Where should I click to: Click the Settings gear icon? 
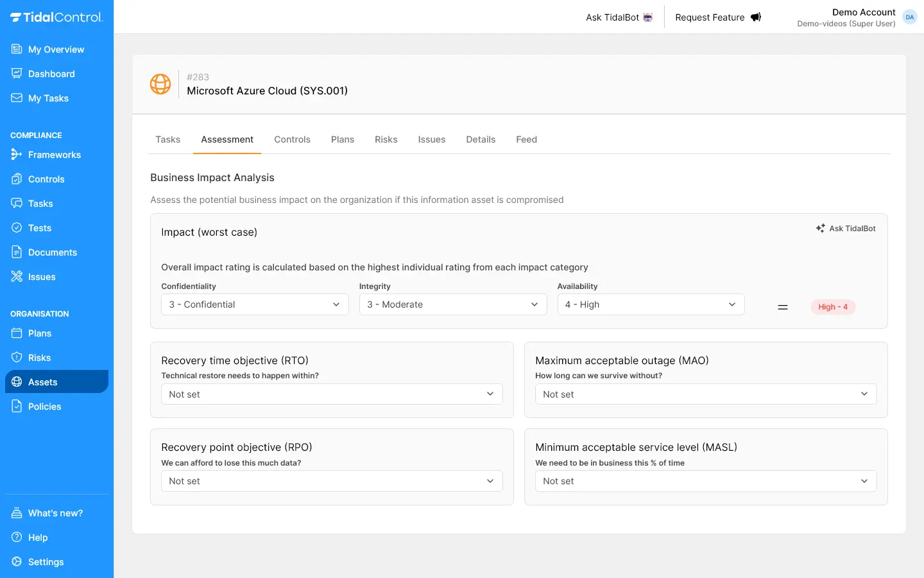[17, 562]
